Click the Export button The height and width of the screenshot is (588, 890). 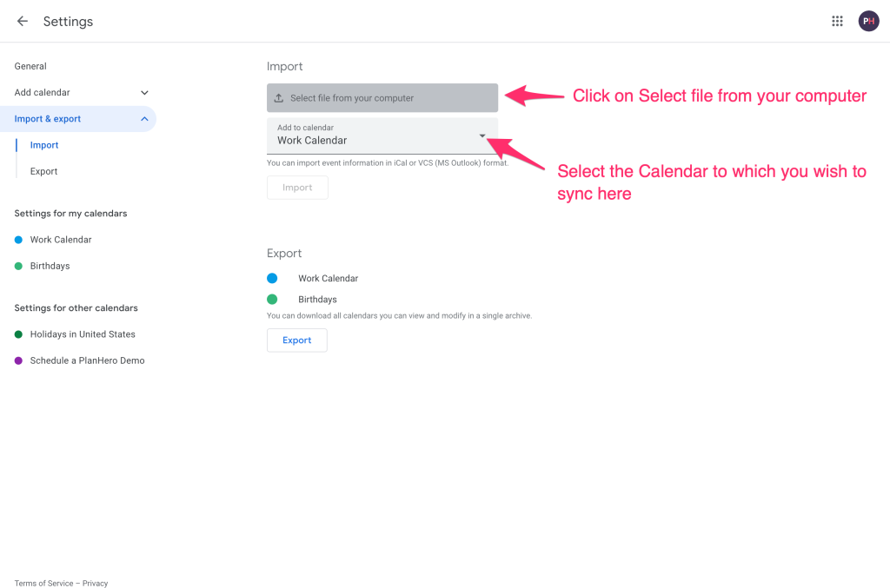296,340
